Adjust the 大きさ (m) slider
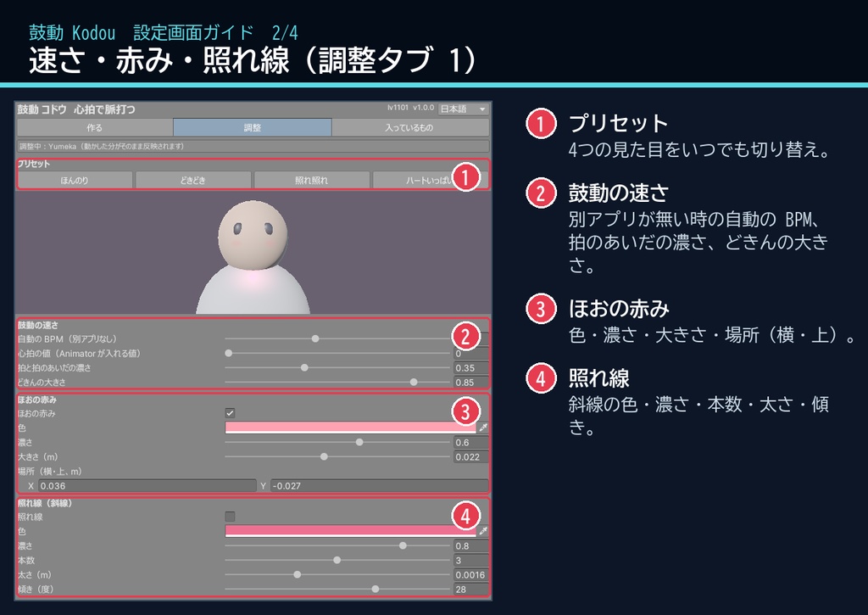868x615 pixels. (337, 456)
